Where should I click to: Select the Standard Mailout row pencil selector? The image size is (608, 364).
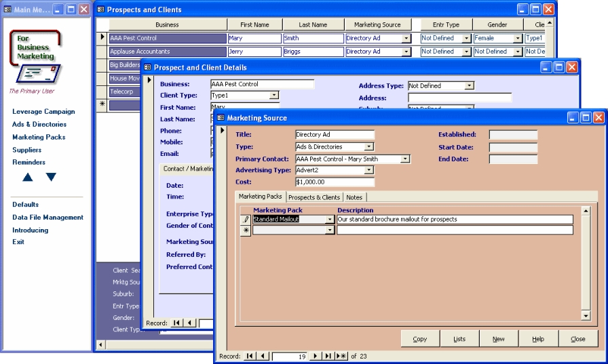coord(246,220)
